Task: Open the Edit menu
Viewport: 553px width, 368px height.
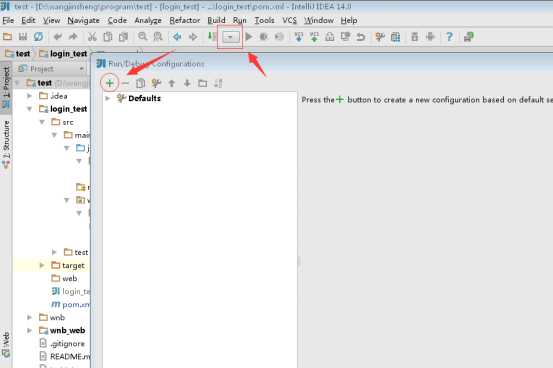Action: (28, 20)
